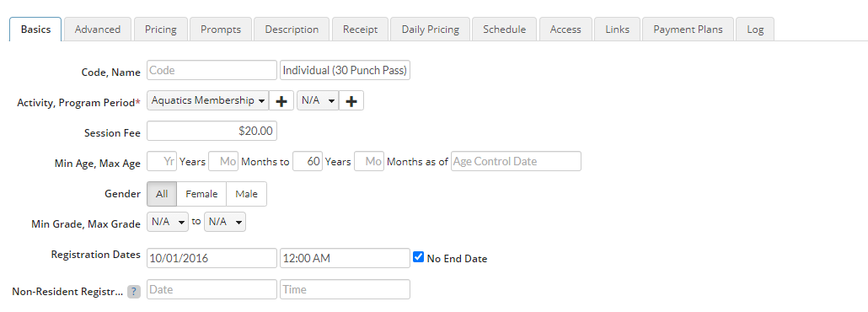Click the Non-Resident Registration Date field
This screenshot has width=868, height=312.
point(212,289)
